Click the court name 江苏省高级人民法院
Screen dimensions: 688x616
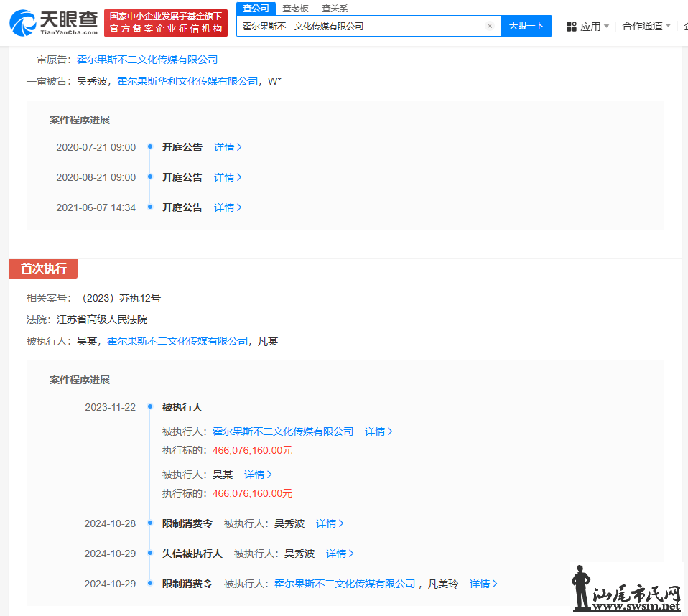(102, 320)
